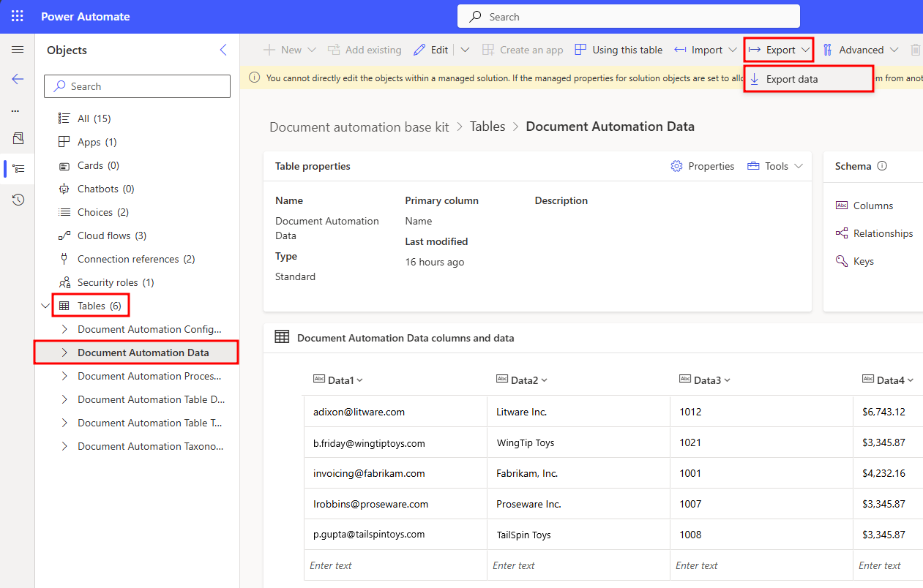Image resolution: width=923 pixels, height=588 pixels.
Task: Open Document automation base kit breadcrumb
Action: click(x=359, y=127)
